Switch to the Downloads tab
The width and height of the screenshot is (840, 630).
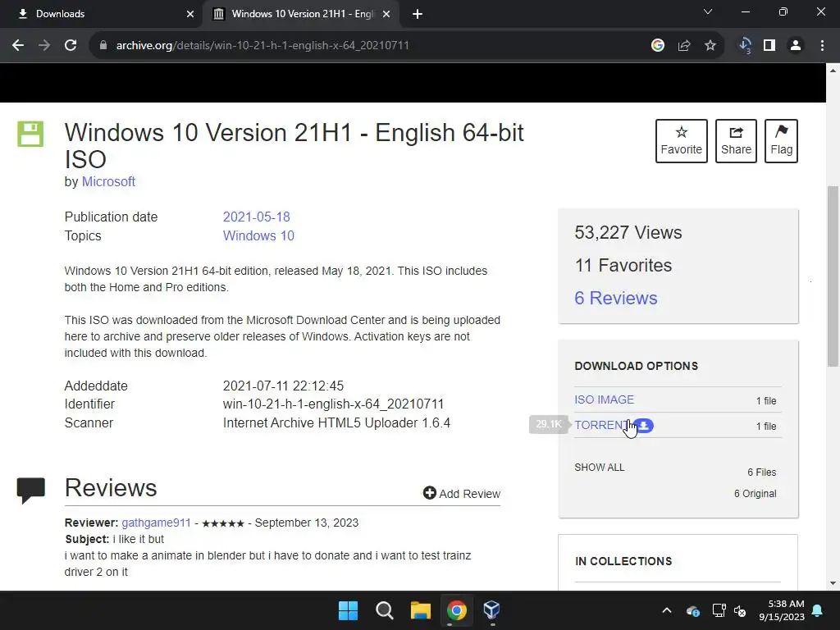coord(101,14)
